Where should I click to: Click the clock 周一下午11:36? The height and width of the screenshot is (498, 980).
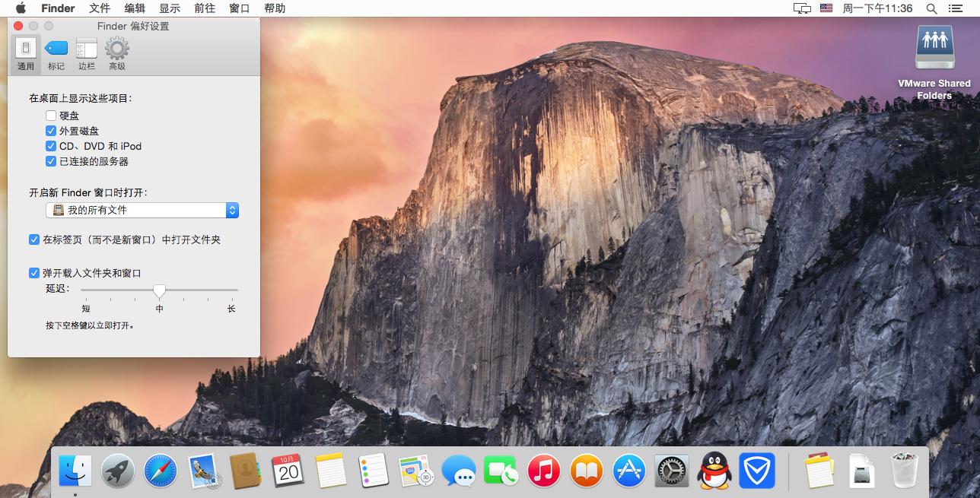(x=877, y=8)
